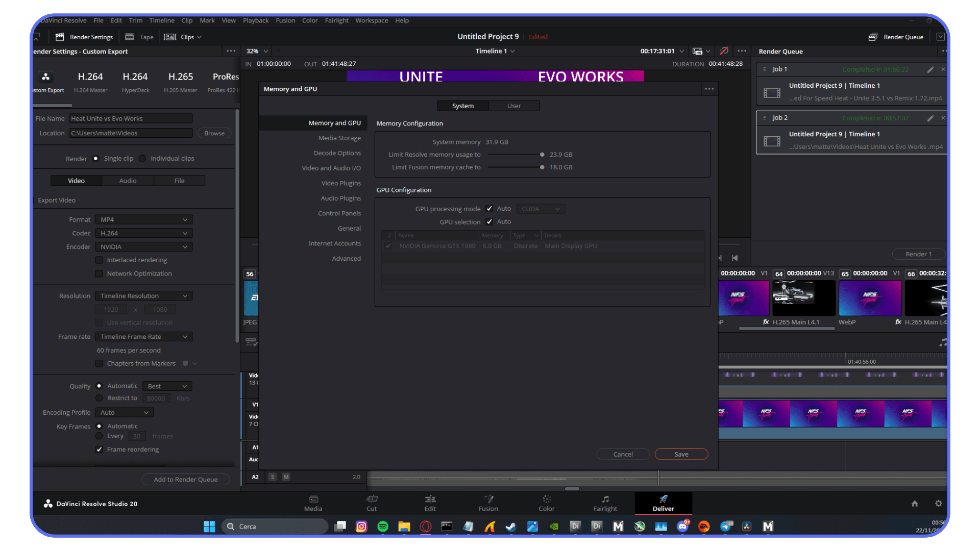The height and width of the screenshot is (551, 980).
Task: Select the Custom Export preset
Action: pyautogui.click(x=46, y=81)
